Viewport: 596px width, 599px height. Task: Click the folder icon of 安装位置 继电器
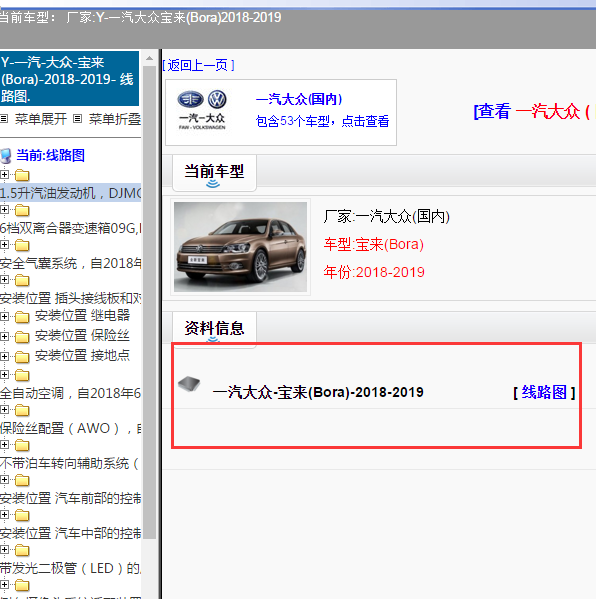point(22,317)
